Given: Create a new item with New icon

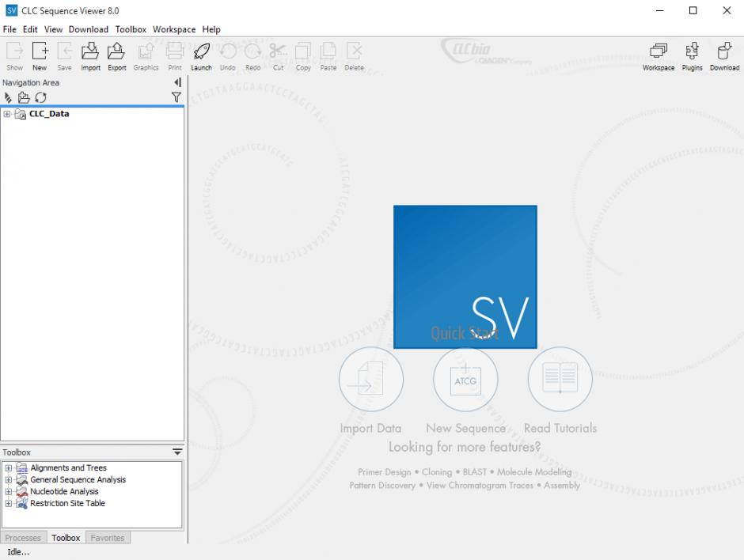Looking at the screenshot, I should pyautogui.click(x=40, y=56).
